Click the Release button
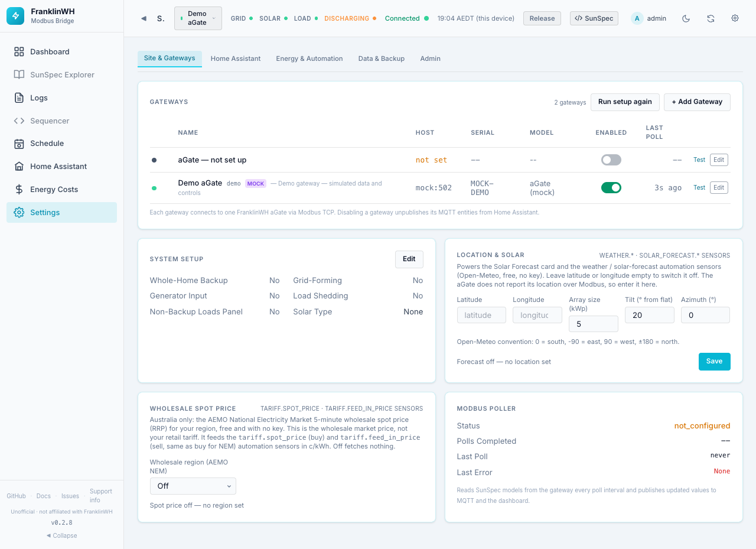This screenshot has width=756, height=549. click(542, 18)
